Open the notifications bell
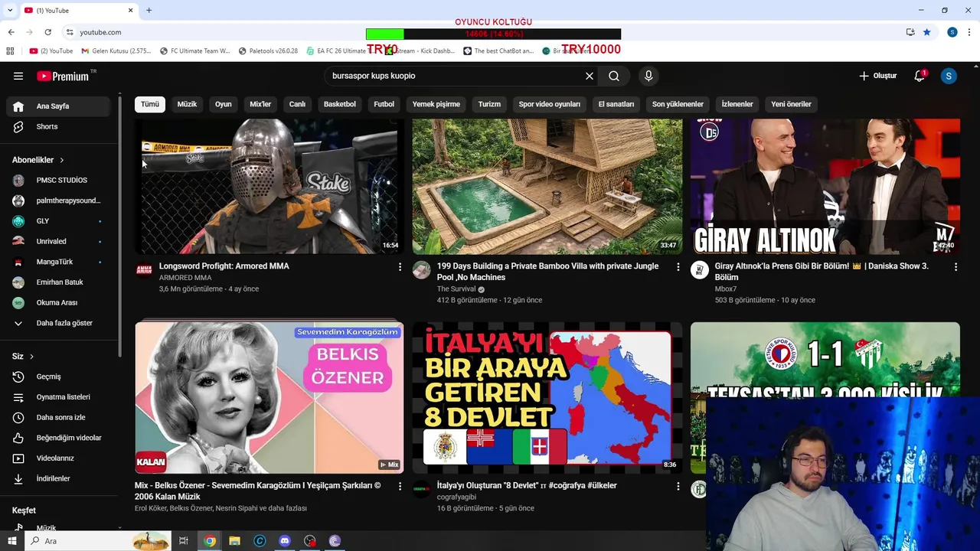980x551 pixels. pos(920,76)
